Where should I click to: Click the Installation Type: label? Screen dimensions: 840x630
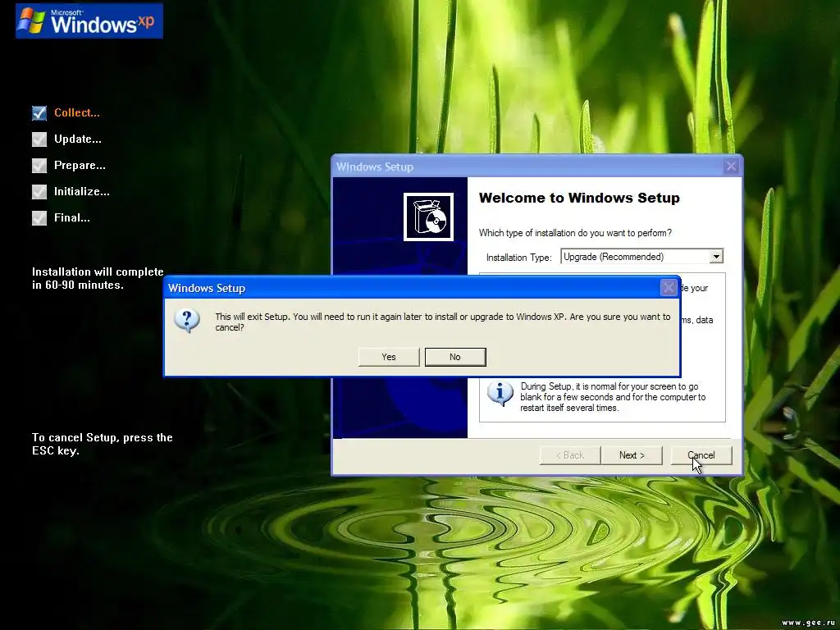(518, 258)
